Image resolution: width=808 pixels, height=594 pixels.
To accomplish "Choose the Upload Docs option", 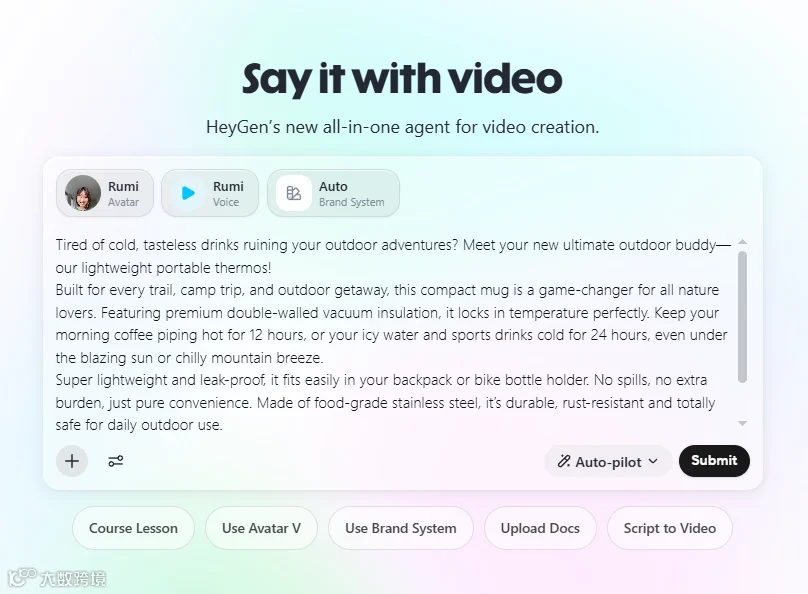I will point(540,528).
